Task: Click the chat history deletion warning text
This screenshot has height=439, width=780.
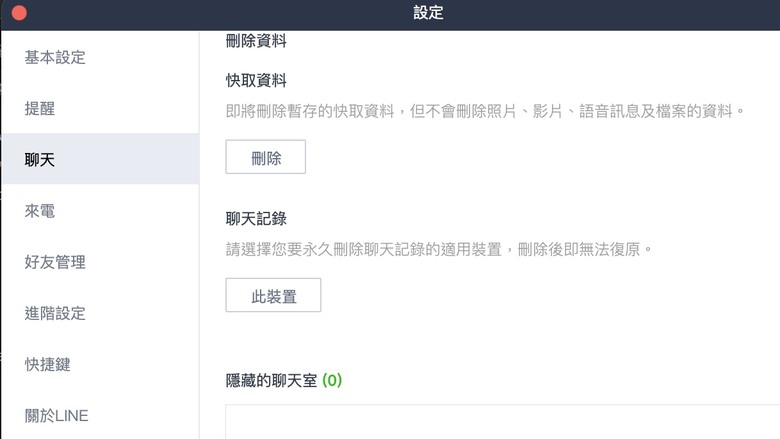Action: (x=439, y=249)
